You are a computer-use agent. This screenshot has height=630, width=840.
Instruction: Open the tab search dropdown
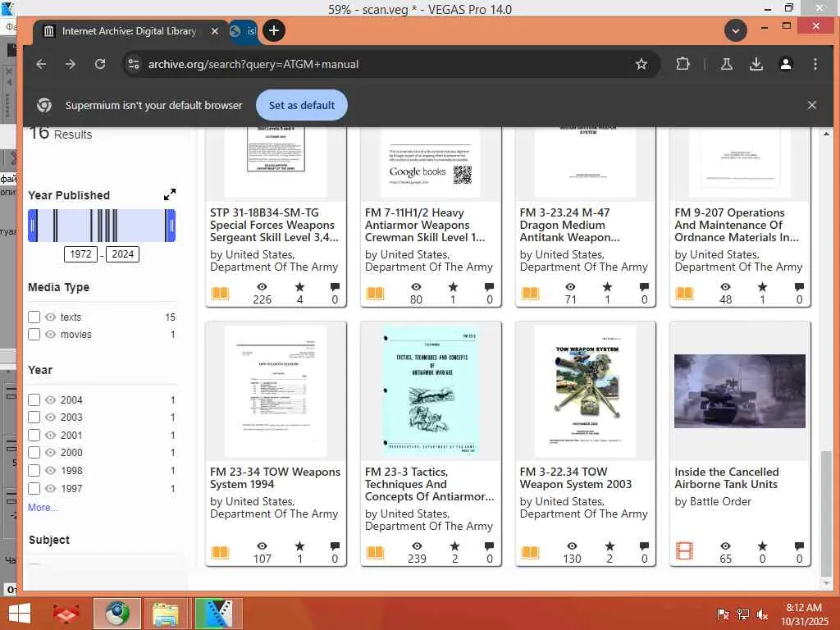pos(736,30)
